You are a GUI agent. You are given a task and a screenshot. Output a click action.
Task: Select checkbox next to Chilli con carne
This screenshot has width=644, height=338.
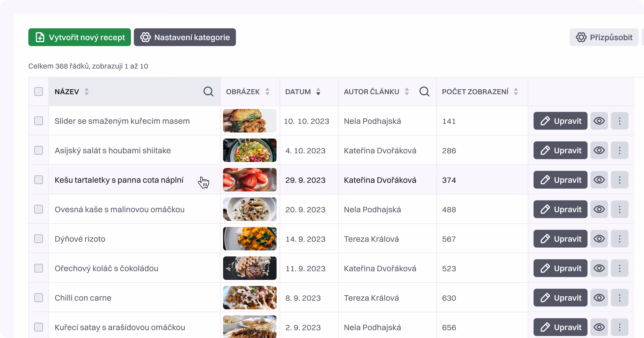(x=39, y=298)
